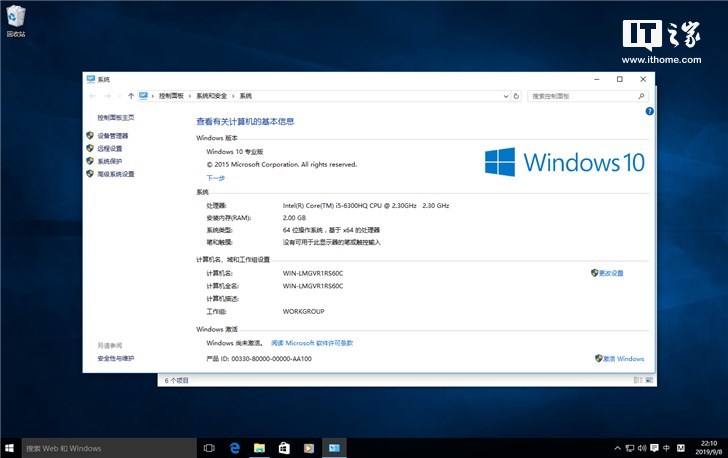
Task: Show hidden tray icons chevron
Action: pyautogui.click(x=618, y=448)
